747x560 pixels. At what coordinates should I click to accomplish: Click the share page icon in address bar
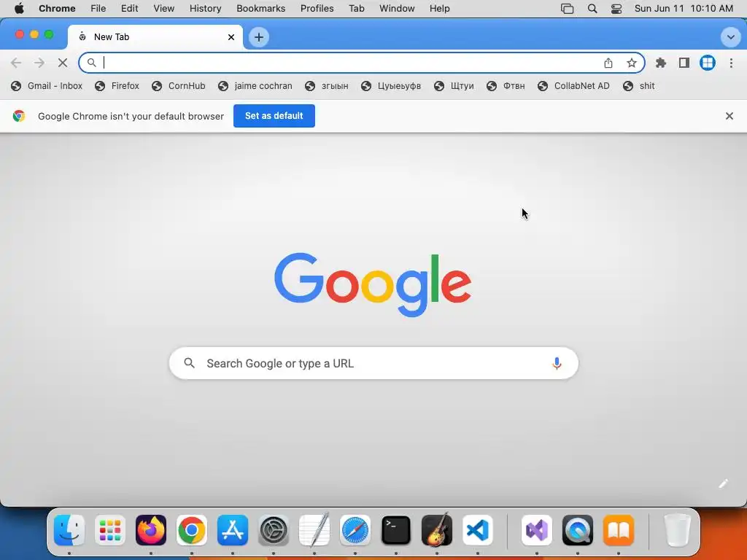pos(608,63)
